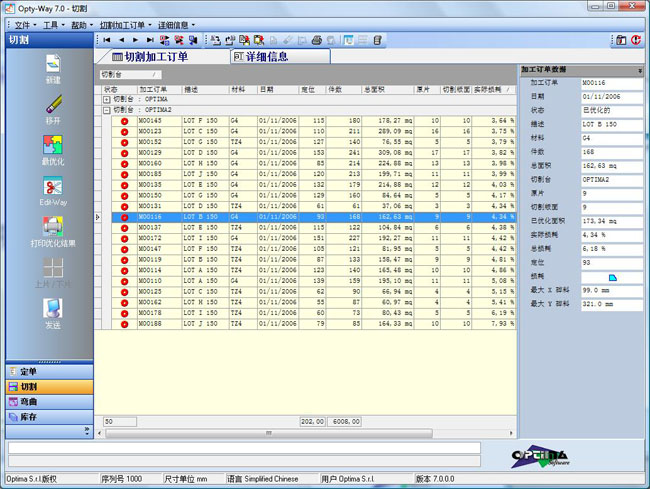
Task: Click the 描述 field showing LOT B 150
Action: coord(611,124)
